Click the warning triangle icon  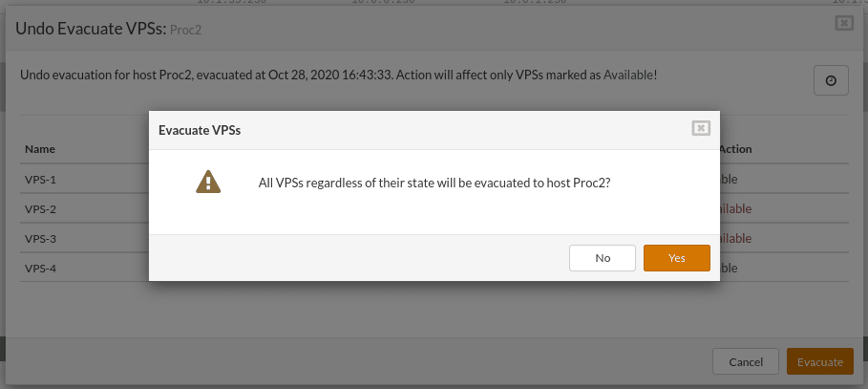point(208,182)
